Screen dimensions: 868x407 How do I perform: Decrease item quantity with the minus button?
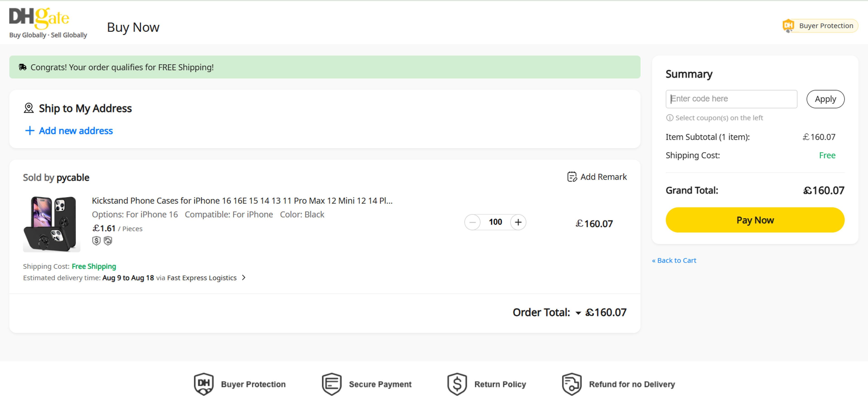pyautogui.click(x=472, y=222)
